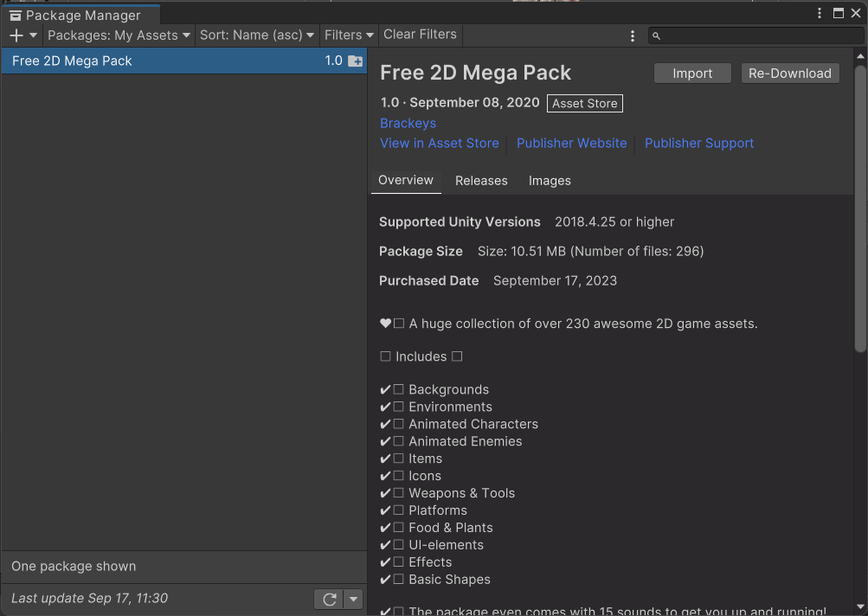Image resolution: width=868 pixels, height=616 pixels.
Task: Click the "One package shown" status text
Action: coord(74,566)
